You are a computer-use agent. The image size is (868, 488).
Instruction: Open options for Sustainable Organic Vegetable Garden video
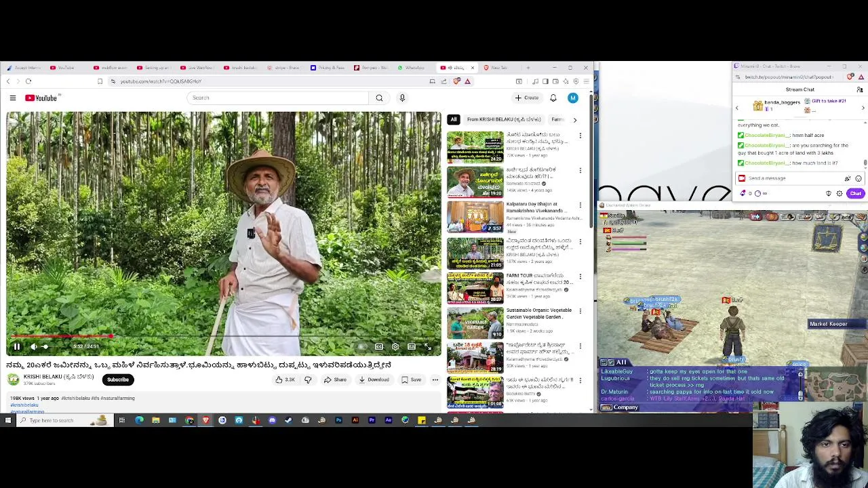click(580, 311)
